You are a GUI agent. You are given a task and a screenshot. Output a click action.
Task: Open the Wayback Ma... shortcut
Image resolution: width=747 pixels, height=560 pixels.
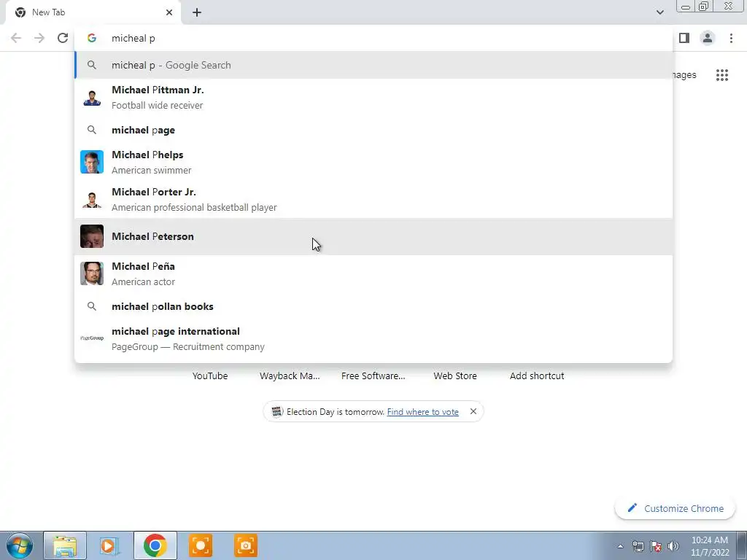pyautogui.click(x=290, y=376)
